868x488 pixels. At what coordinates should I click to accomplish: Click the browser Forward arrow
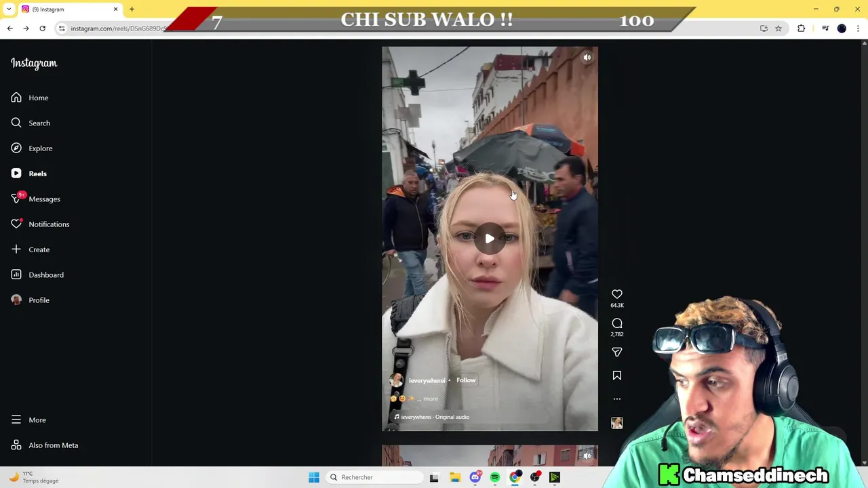26,28
